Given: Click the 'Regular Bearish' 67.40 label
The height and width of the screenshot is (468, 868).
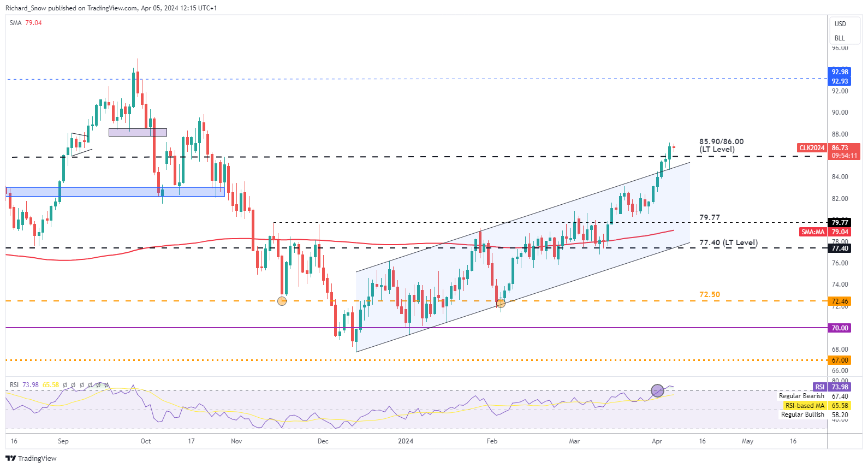Looking at the screenshot, I should [813, 396].
